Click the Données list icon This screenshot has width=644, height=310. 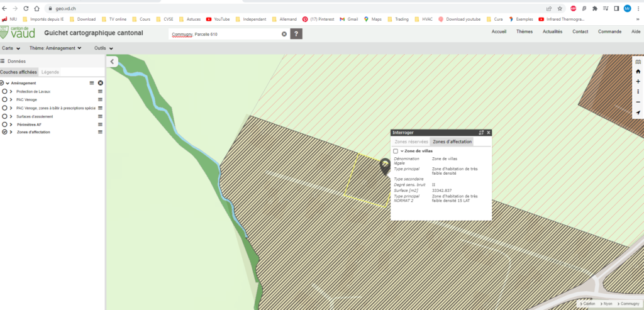click(3, 61)
